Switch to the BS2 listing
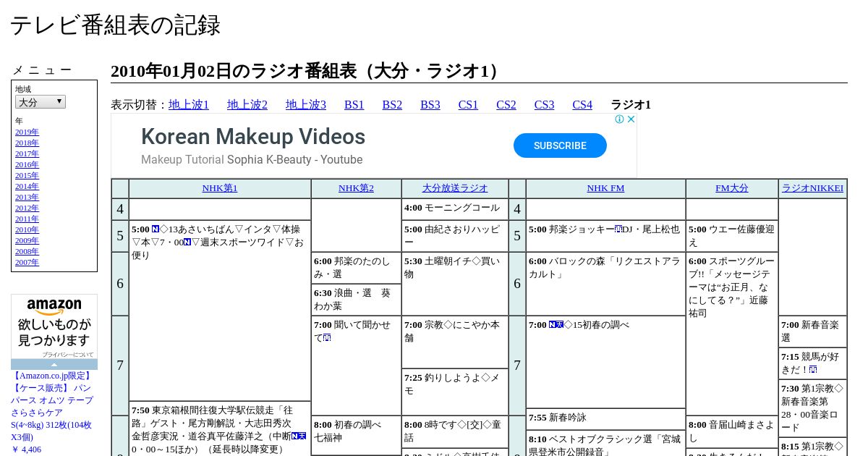 (392, 105)
